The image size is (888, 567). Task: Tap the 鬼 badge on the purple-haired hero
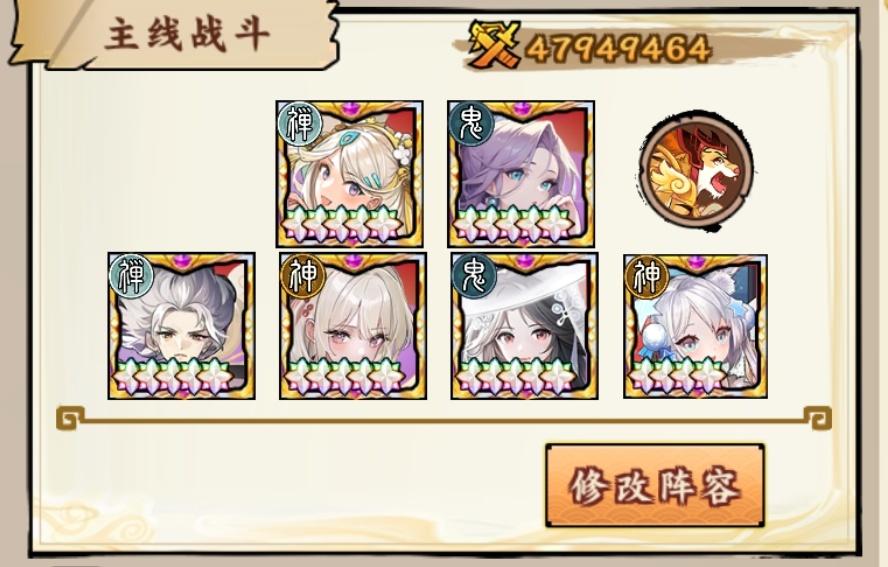[471, 123]
